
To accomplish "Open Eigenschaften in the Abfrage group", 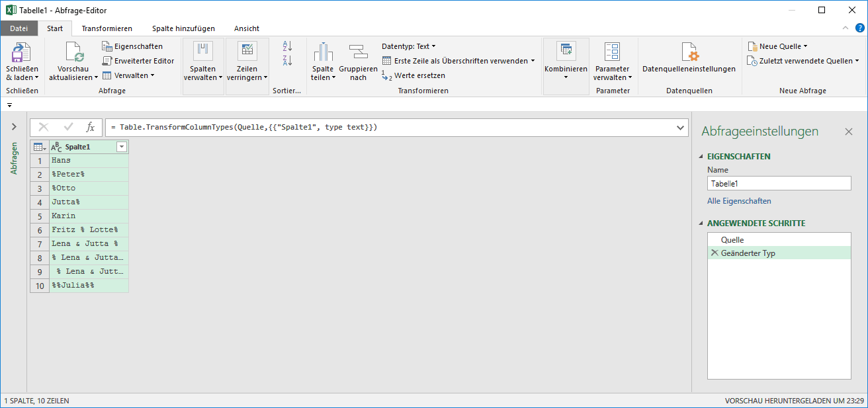I will click(x=132, y=46).
